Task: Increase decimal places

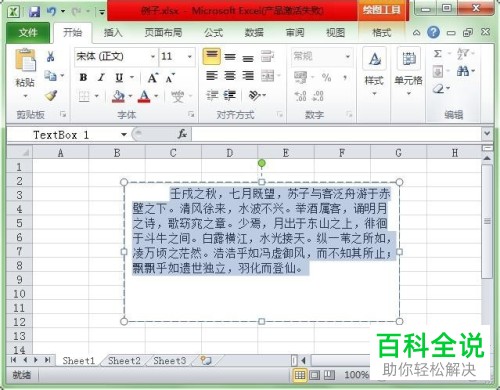Action: click(300, 96)
